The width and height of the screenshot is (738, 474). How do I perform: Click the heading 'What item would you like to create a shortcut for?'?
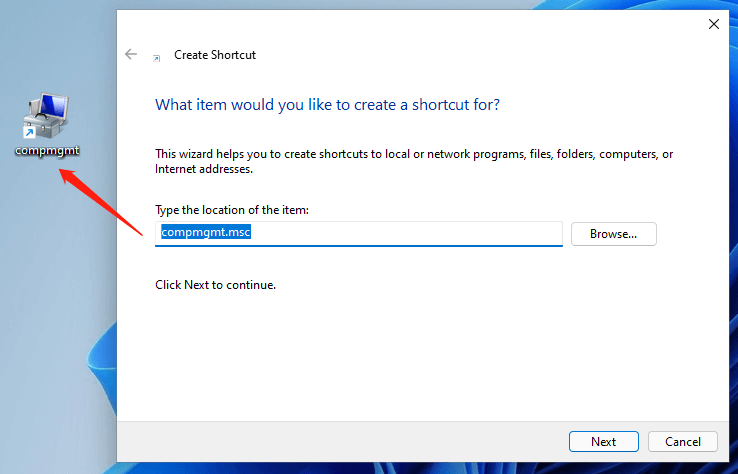(327, 104)
